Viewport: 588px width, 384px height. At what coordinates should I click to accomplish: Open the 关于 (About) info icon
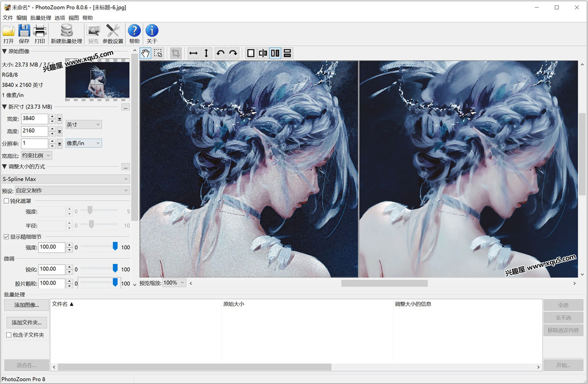click(152, 31)
